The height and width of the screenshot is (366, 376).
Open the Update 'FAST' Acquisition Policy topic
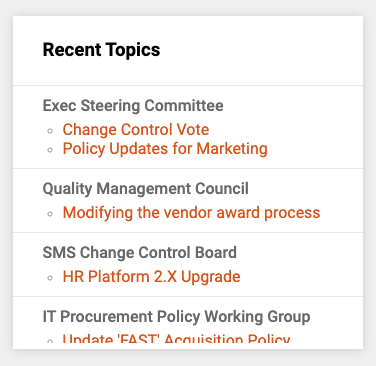click(x=176, y=340)
